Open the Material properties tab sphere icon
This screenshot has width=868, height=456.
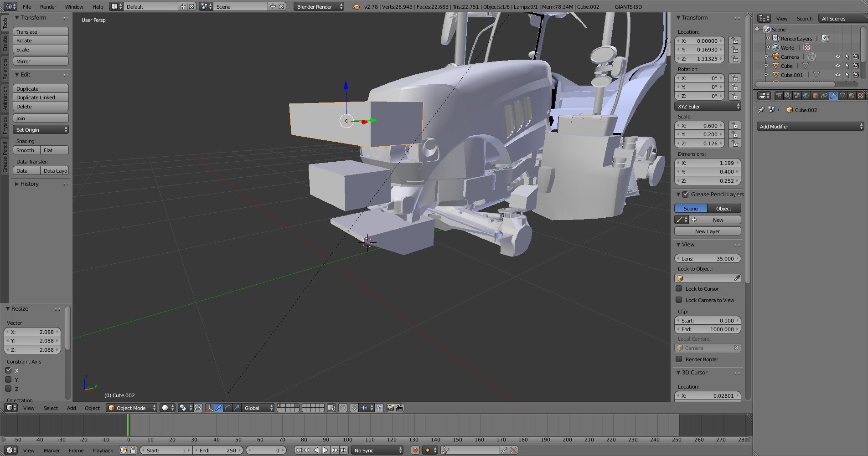click(x=851, y=96)
